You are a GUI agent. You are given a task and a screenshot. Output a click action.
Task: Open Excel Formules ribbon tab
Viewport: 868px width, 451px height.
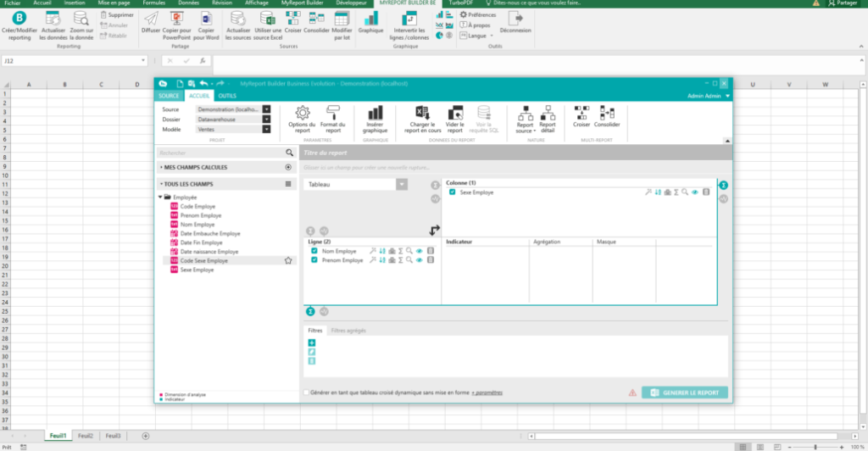(154, 3)
